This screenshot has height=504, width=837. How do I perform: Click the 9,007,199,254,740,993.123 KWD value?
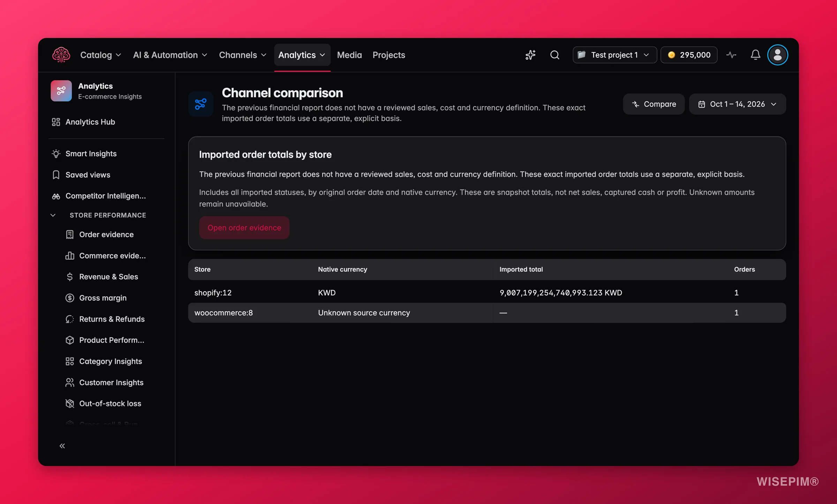pos(561,293)
